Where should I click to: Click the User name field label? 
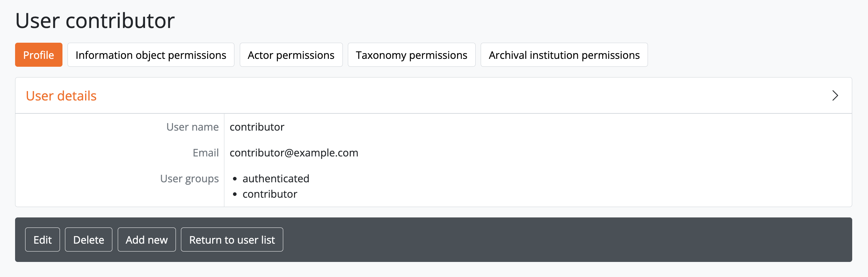pyautogui.click(x=192, y=127)
